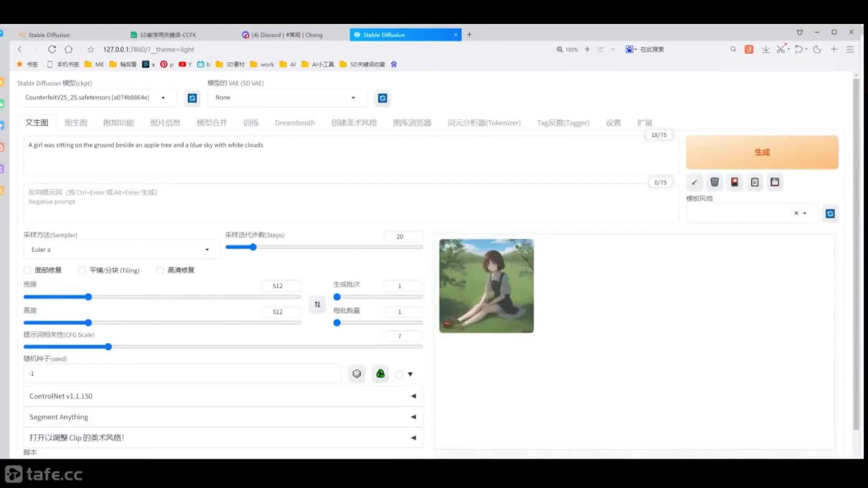
Task: Open the 图片信息 PNG info tab
Action: click(165, 122)
